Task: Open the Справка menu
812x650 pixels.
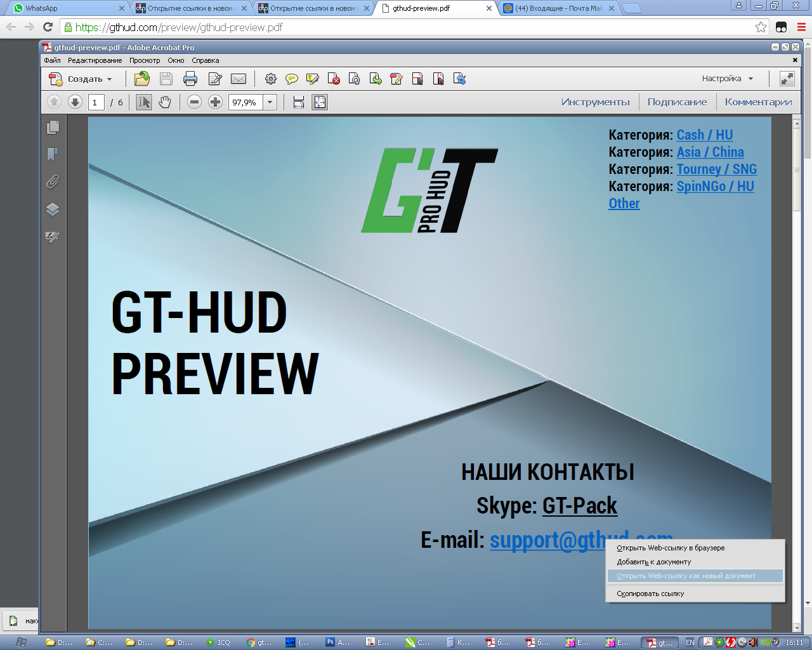Action: click(x=206, y=61)
